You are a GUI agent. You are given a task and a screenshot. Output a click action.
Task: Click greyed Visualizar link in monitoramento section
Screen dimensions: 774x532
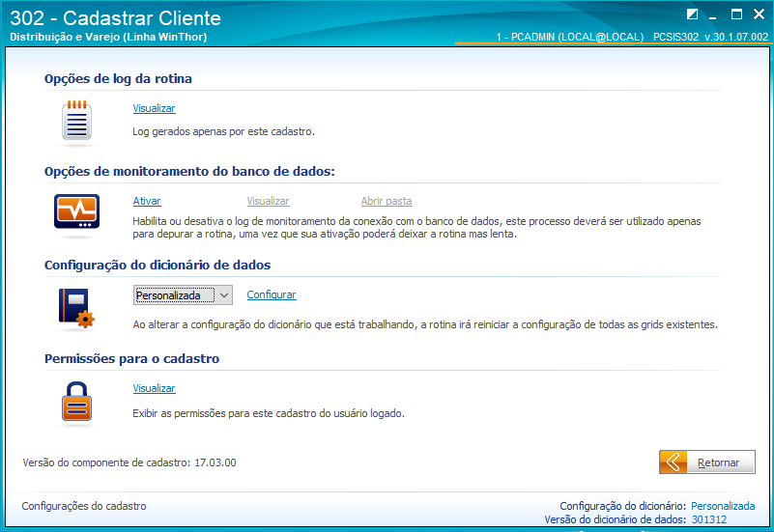pyautogui.click(x=268, y=201)
